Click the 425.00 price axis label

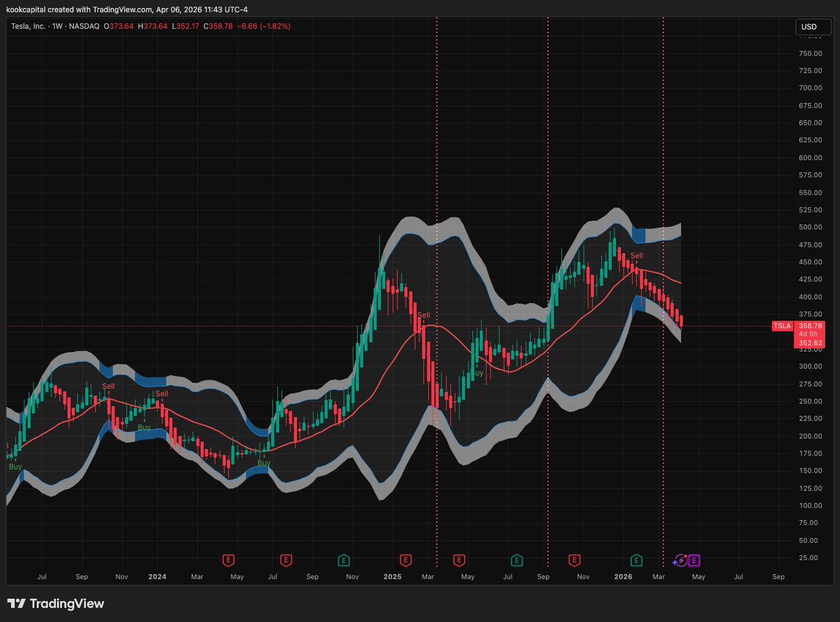809,279
